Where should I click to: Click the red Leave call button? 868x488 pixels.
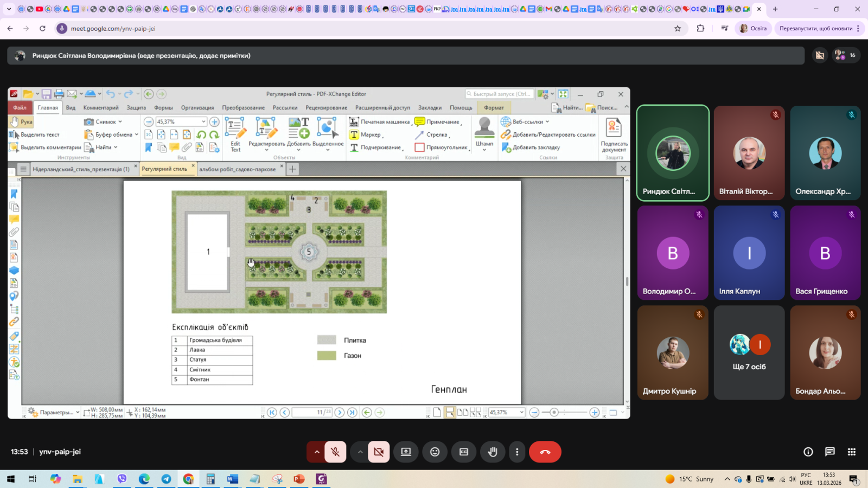coord(545,452)
